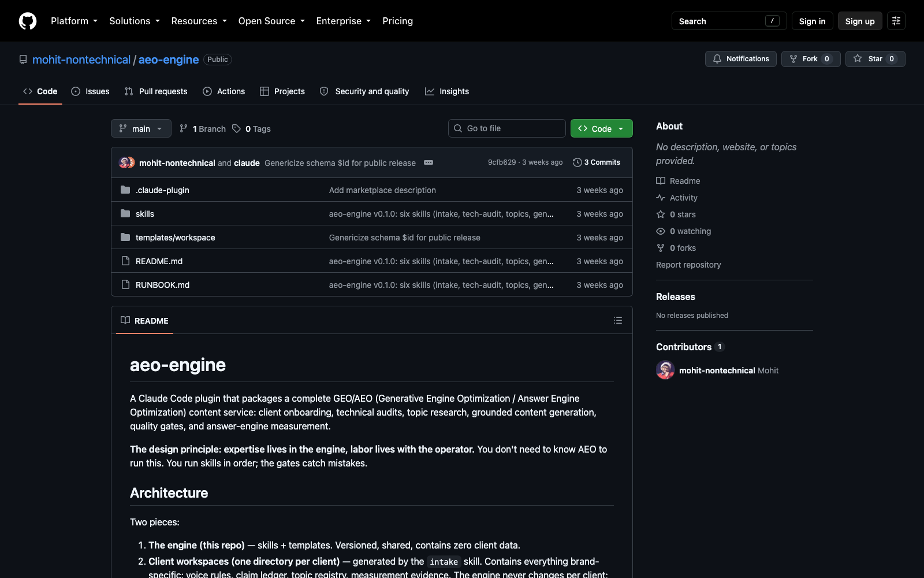Open mohit-nontechnical contributor profile name
The image size is (924, 578).
coord(717,370)
